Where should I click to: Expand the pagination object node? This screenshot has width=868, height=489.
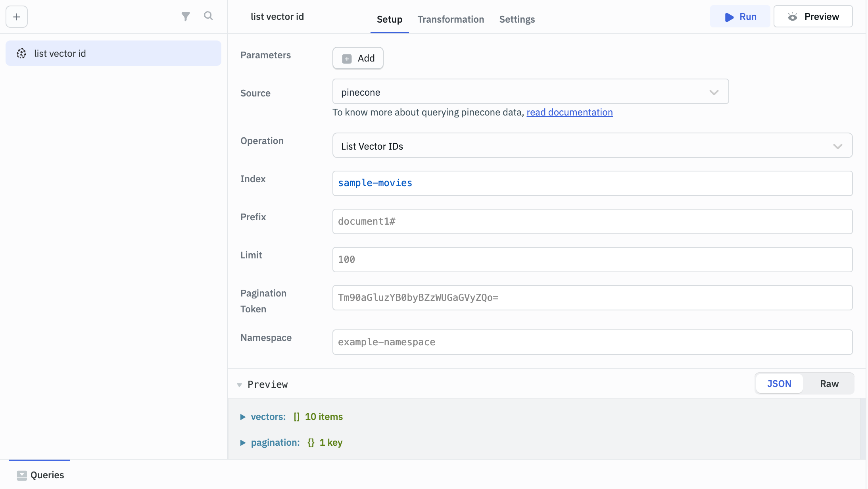point(243,443)
